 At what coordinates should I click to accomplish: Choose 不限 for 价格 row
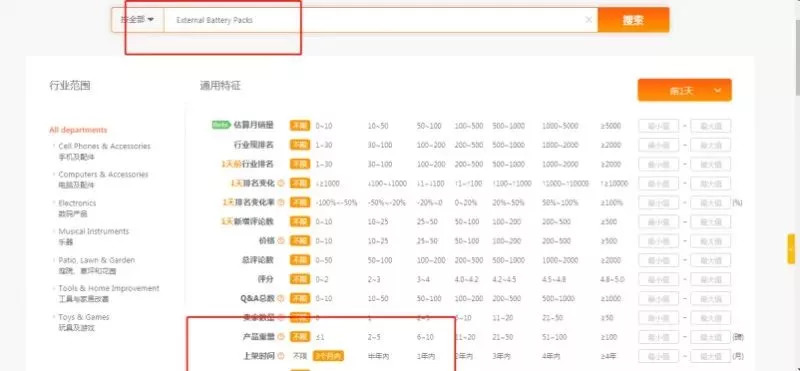[x=300, y=241]
